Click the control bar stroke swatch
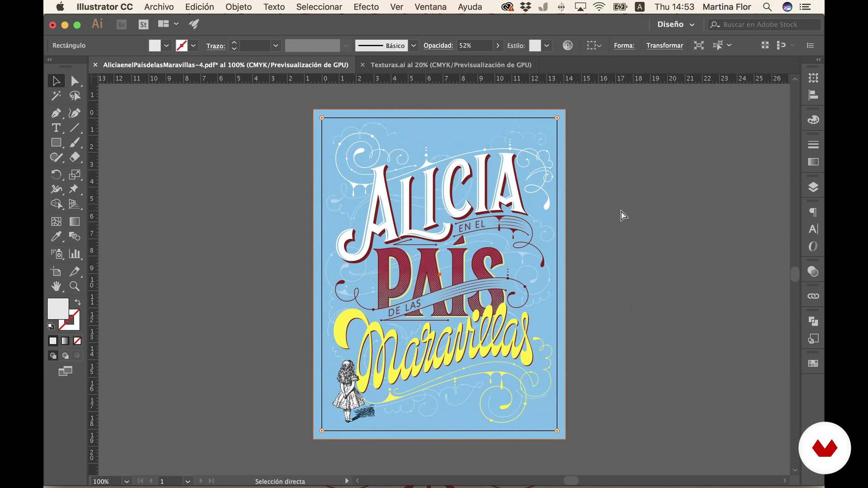The image size is (868, 488). click(182, 46)
